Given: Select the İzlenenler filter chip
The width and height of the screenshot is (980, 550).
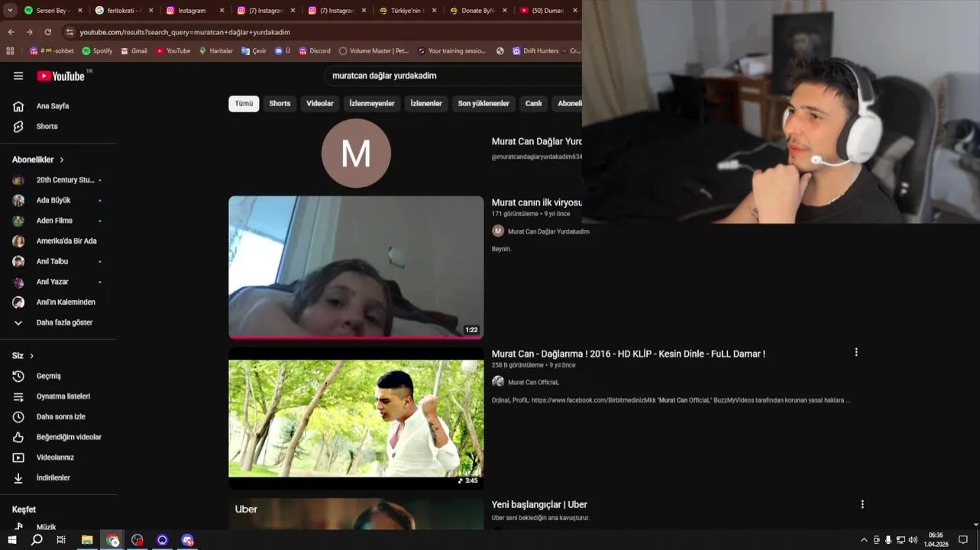Looking at the screenshot, I should click(x=426, y=103).
